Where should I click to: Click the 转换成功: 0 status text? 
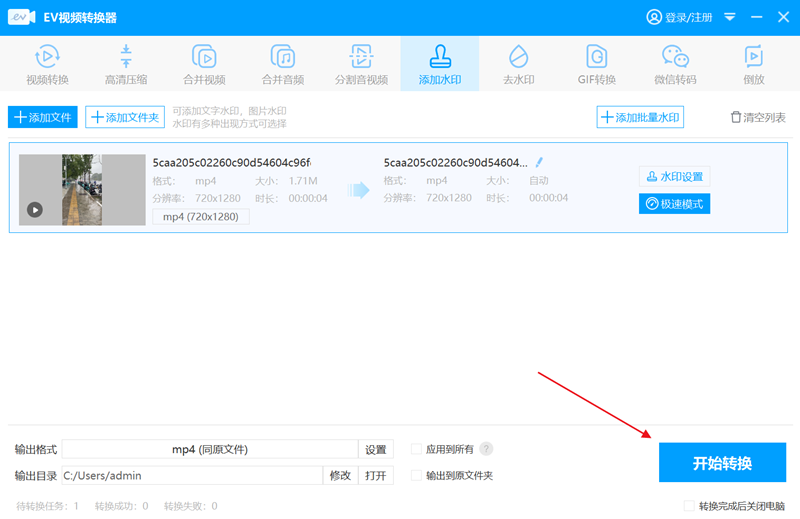(x=121, y=506)
